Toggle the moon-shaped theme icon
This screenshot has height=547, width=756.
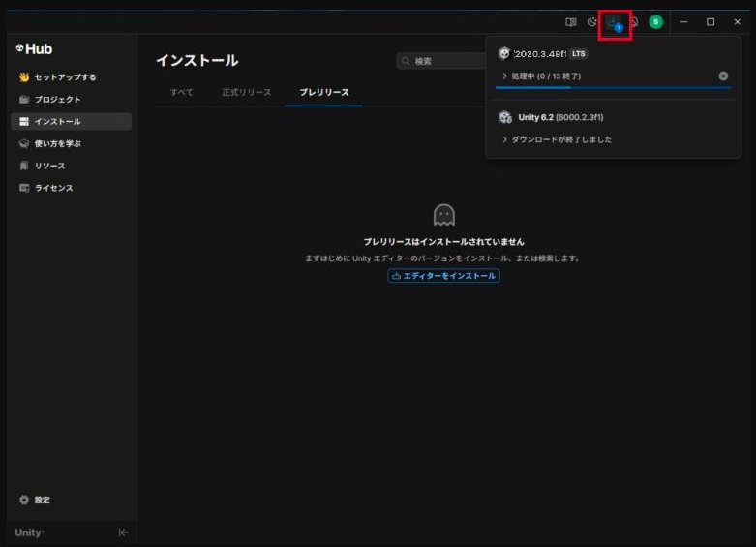point(591,22)
